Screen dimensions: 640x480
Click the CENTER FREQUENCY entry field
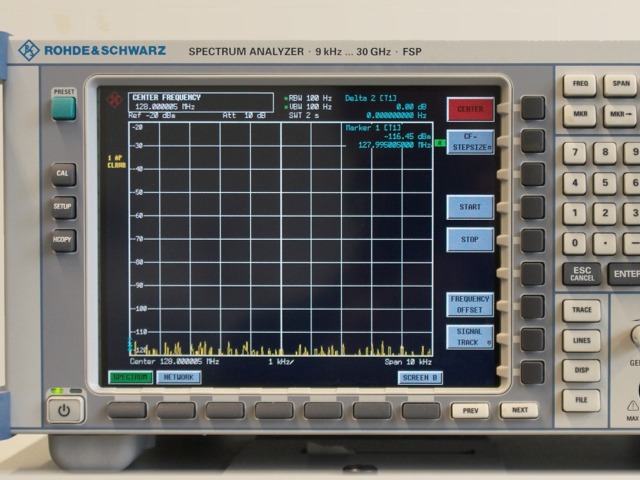pos(200,102)
